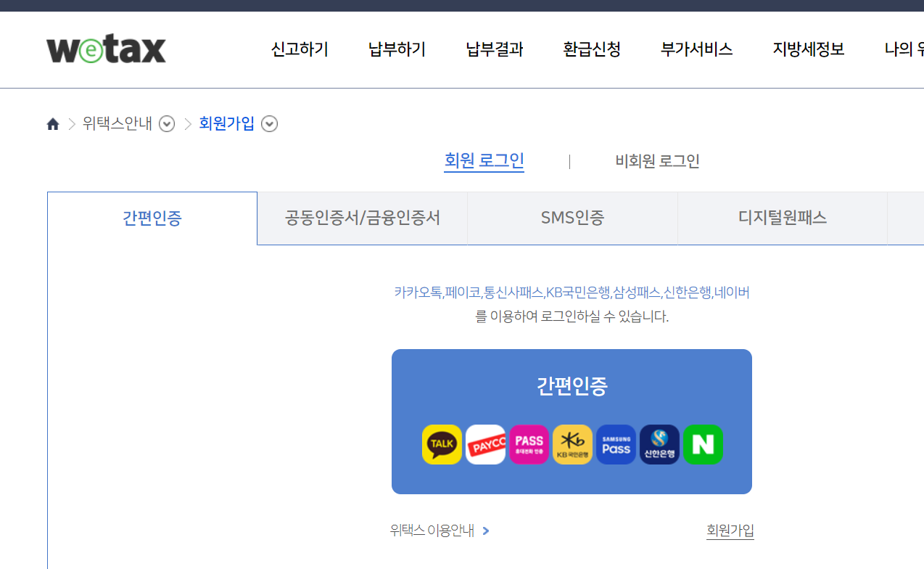Select Samsung Pass authentication icon
This screenshot has width=924, height=569.
pyautogui.click(x=616, y=444)
